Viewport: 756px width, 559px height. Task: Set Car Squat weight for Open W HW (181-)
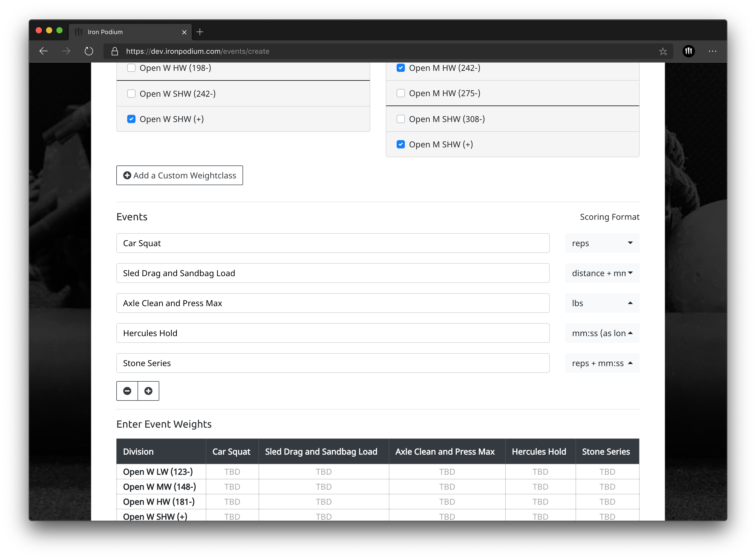(232, 502)
